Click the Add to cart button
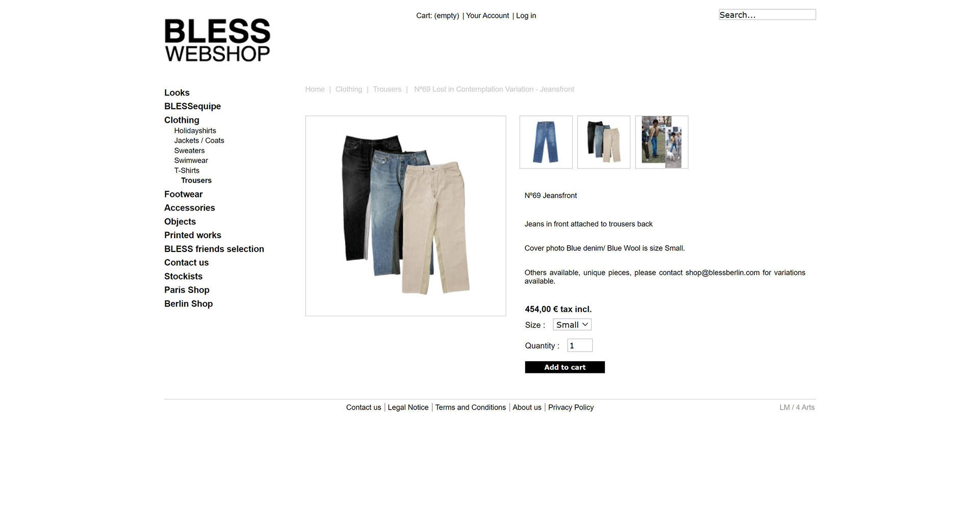This screenshot has width=980, height=505. click(565, 367)
